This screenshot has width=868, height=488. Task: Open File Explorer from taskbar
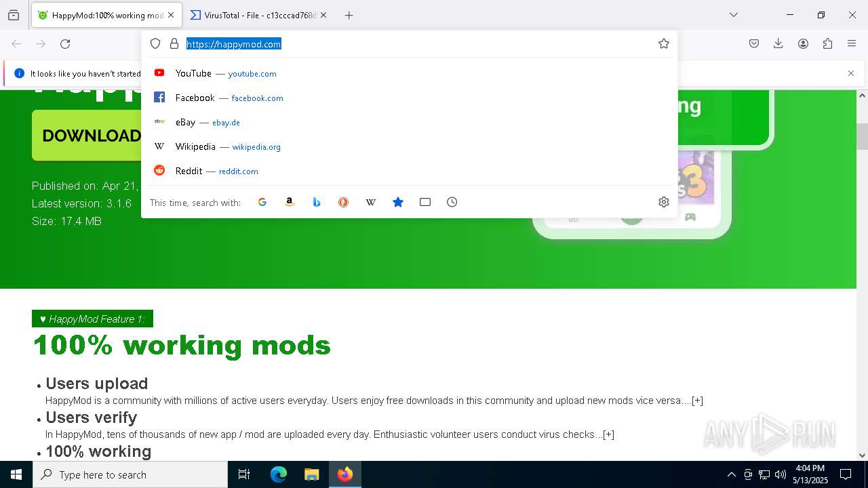(311, 474)
